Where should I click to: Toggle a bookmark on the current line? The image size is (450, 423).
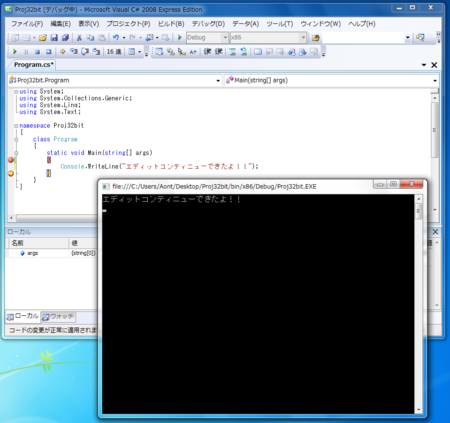point(258,52)
